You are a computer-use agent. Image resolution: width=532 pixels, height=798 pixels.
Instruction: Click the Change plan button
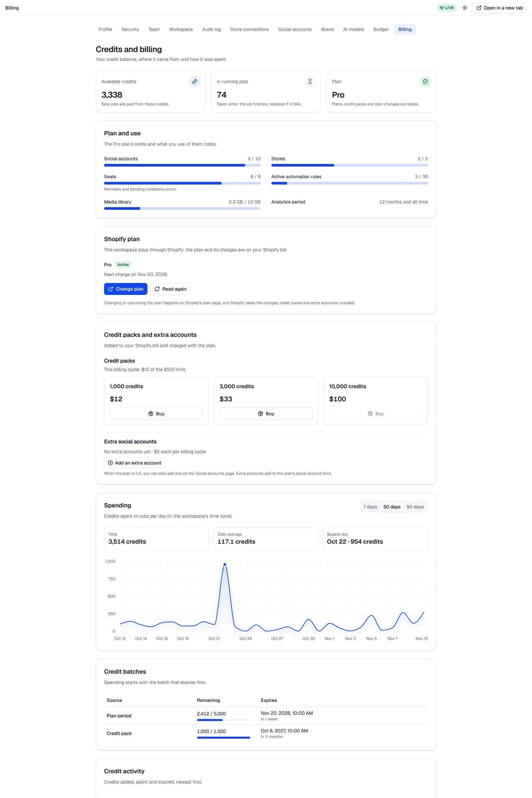(x=126, y=289)
